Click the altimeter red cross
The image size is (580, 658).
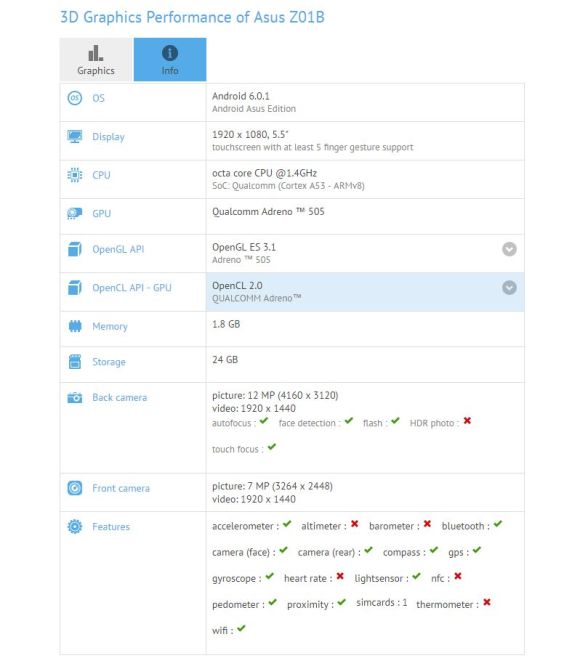355,524
